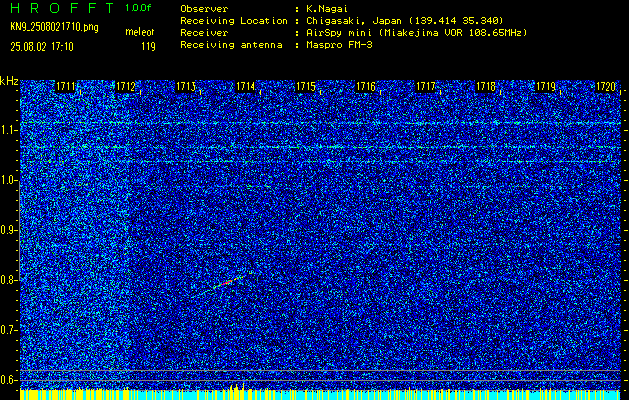Click the 1718 time marker
Image resolution: width=629 pixels, height=400 pixels.
[x=486, y=86]
